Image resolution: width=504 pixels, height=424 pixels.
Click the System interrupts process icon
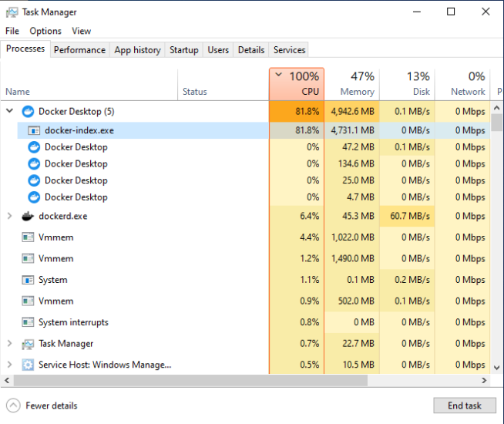point(29,322)
